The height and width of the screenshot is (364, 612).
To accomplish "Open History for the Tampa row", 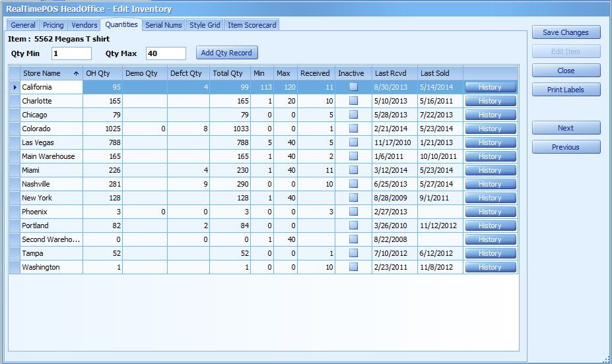I will 490,253.
